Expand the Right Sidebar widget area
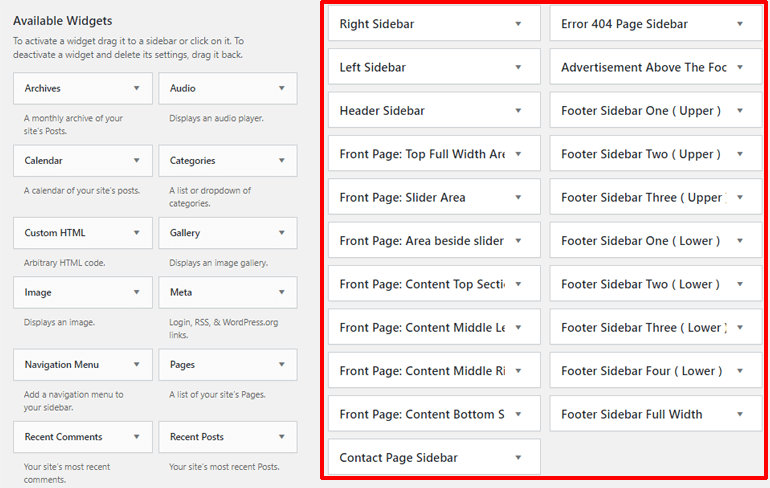This screenshot has width=770, height=488. (518, 24)
